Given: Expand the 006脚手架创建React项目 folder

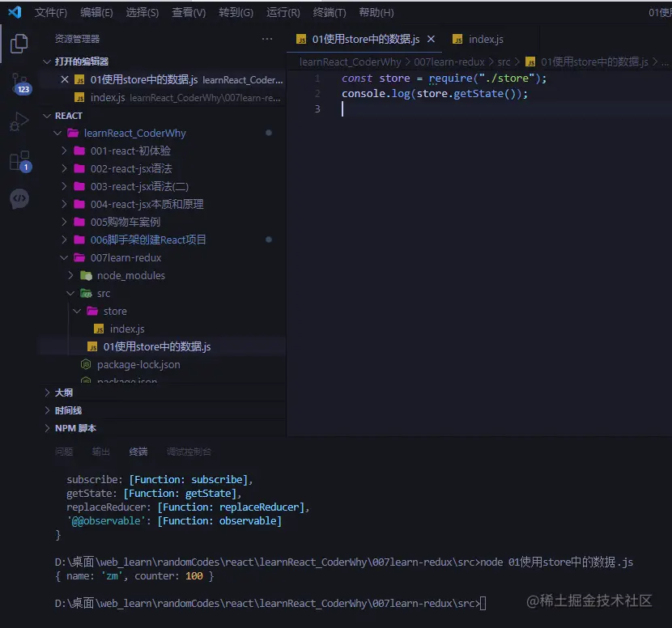Looking at the screenshot, I should [64, 240].
